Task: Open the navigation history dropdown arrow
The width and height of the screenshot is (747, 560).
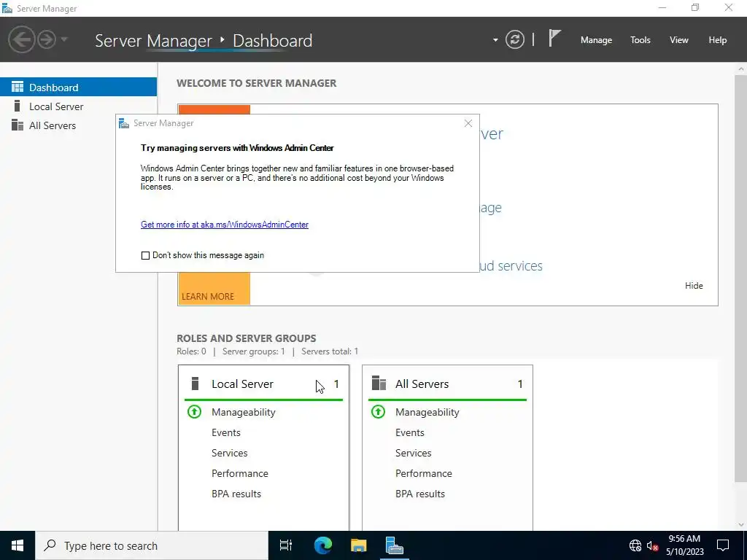Action: 64,39
